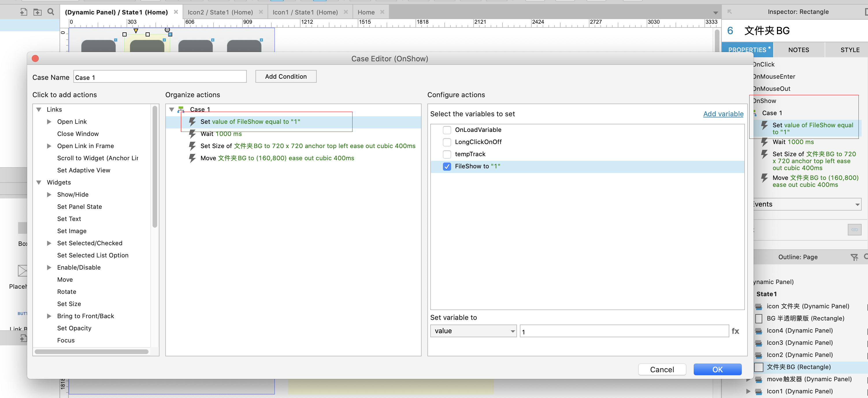This screenshot has height=398, width=868.
Task: Click the Case Name input field
Action: pyautogui.click(x=160, y=77)
